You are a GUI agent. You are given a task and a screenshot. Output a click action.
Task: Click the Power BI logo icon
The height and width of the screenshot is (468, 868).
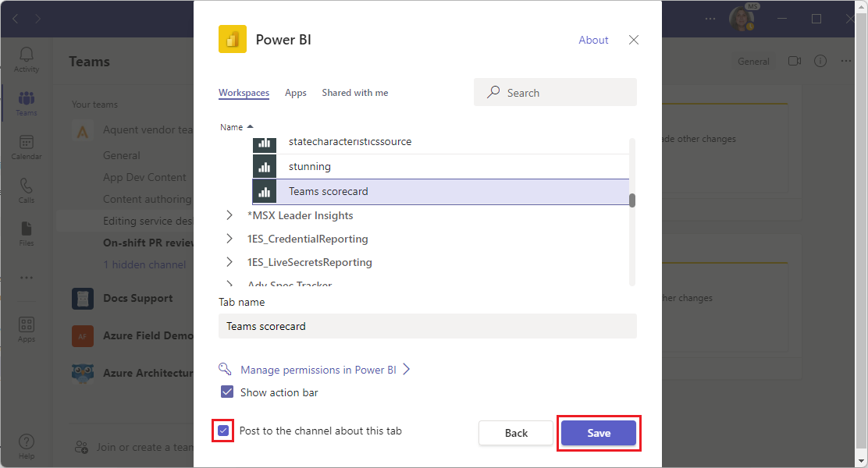[x=233, y=39]
